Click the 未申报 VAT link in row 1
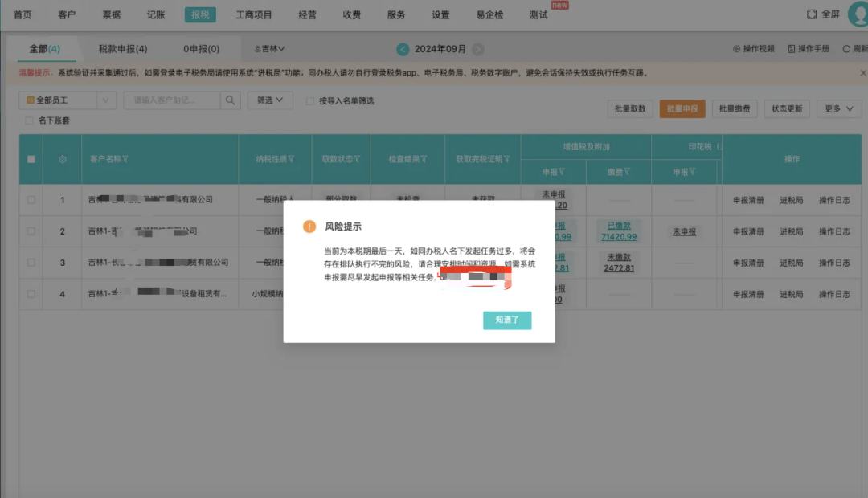Image resolution: width=868 pixels, height=498 pixels. coord(554,194)
